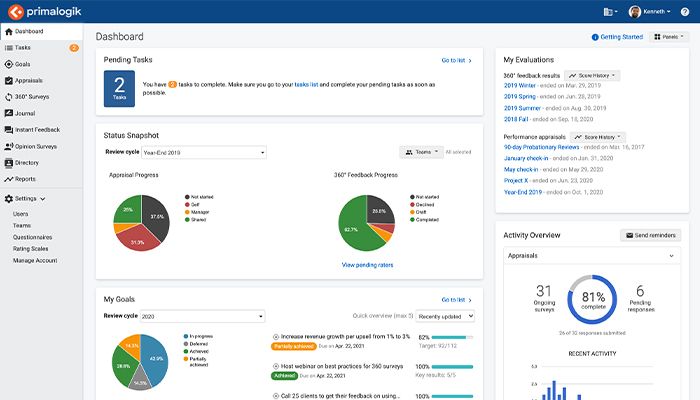
Task: Open Teams under Settings
Action: pos(22,225)
